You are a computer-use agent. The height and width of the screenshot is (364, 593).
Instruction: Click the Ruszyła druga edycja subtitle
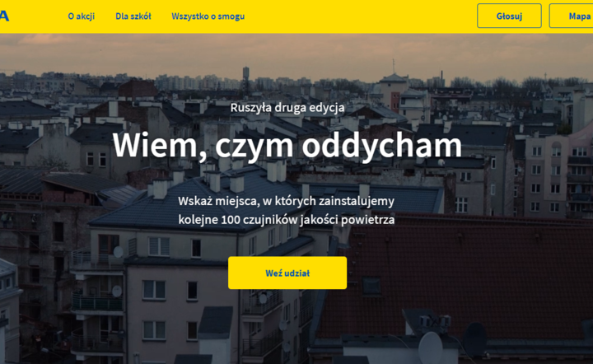click(287, 108)
